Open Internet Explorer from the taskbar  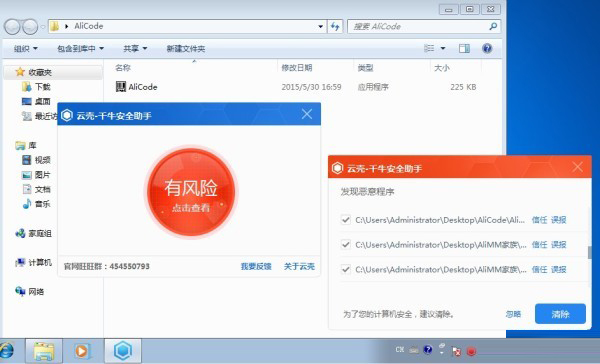tap(6, 351)
